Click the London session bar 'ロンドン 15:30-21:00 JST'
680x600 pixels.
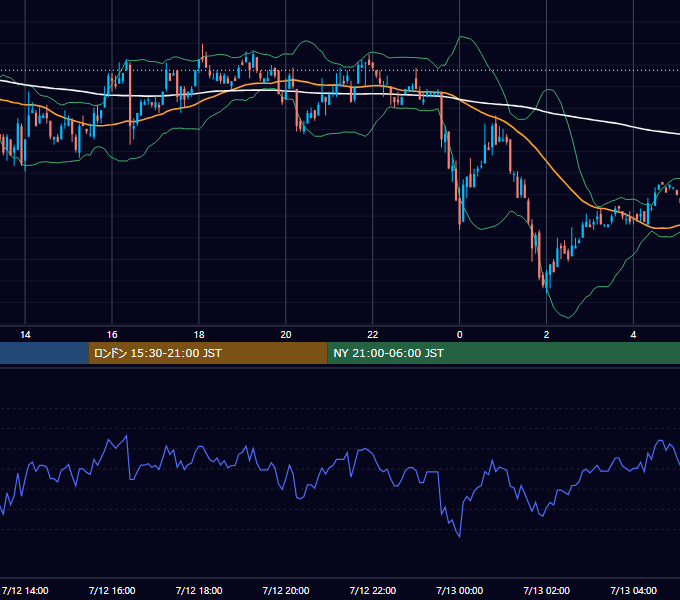coord(208,353)
